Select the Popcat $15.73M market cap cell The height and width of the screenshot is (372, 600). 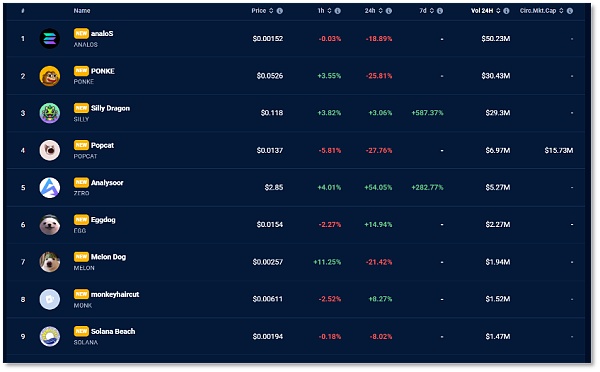point(559,150)
